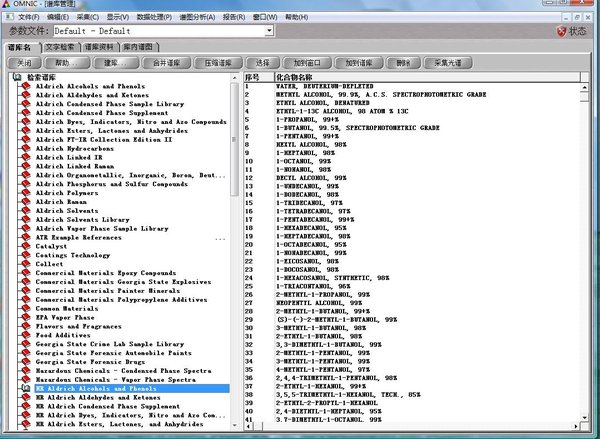This screenshot has height=439, width=600.
Task: Click the library tree scrollbar up arrow
Action: click(x=235, y=78)
